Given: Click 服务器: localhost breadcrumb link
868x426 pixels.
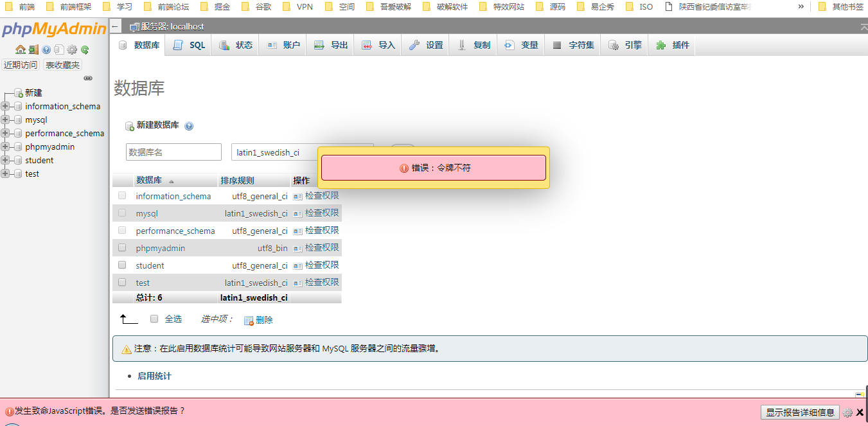Looking at the screenshot, I should [x=172, y=26].
